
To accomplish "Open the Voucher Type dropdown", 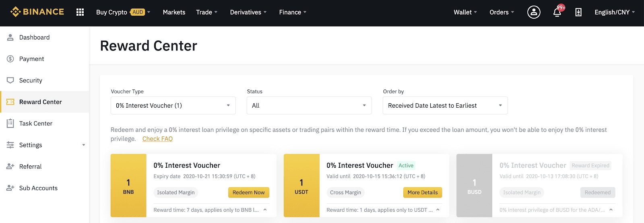I will click(173, 106).
